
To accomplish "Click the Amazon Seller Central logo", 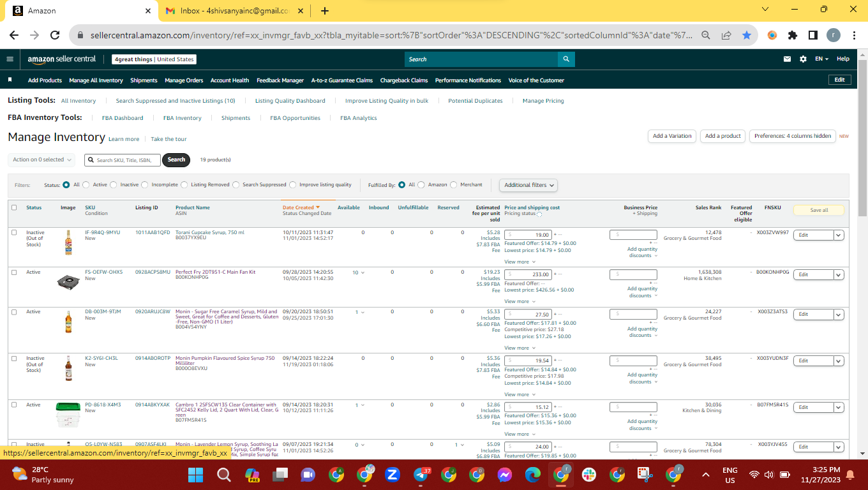I will point(61,59).
